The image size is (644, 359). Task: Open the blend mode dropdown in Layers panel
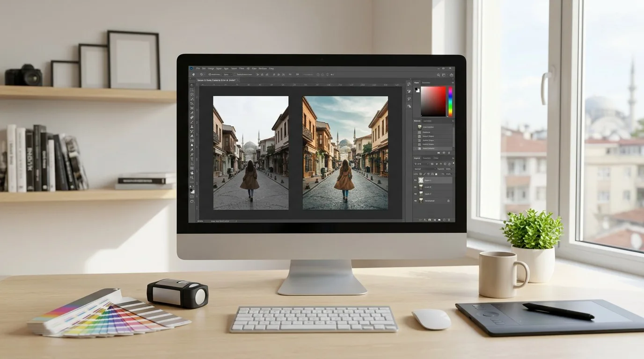[x=424, y=169]
